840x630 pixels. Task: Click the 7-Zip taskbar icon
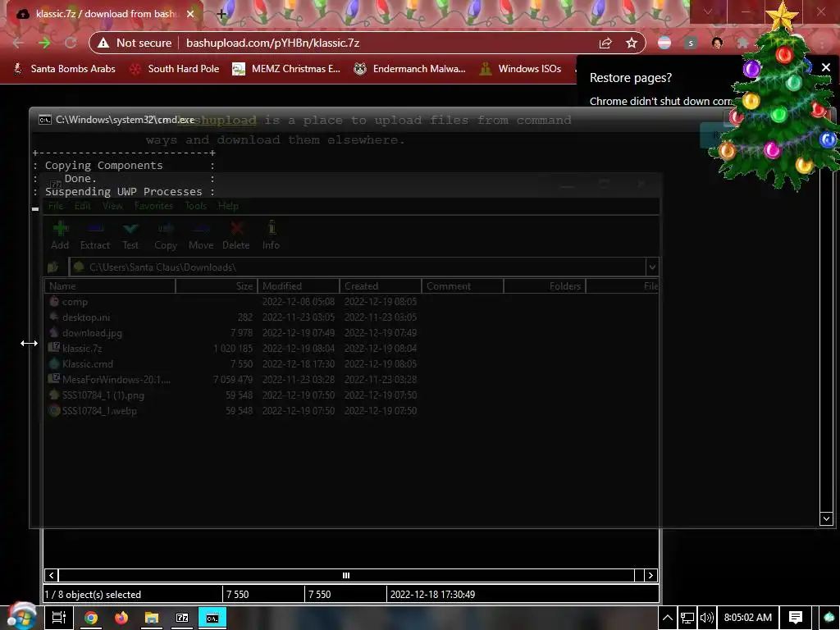point(182,618)
